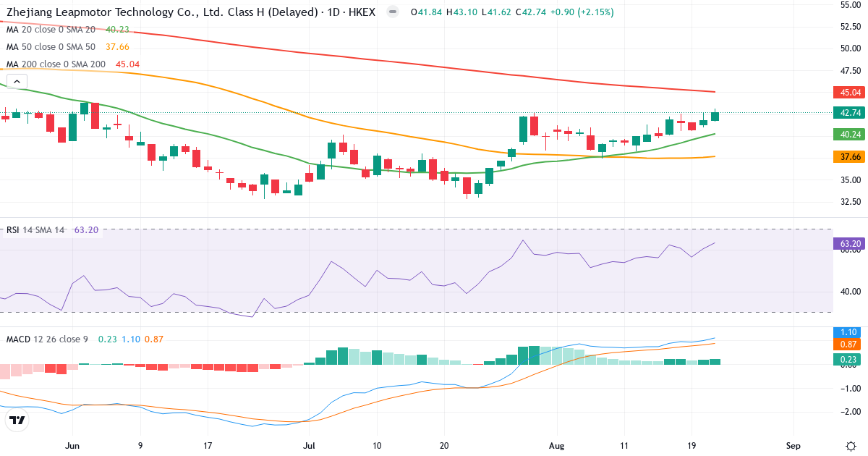Click the 40.00 RSI scale label
868x456 pixels.
pos(849,292)
